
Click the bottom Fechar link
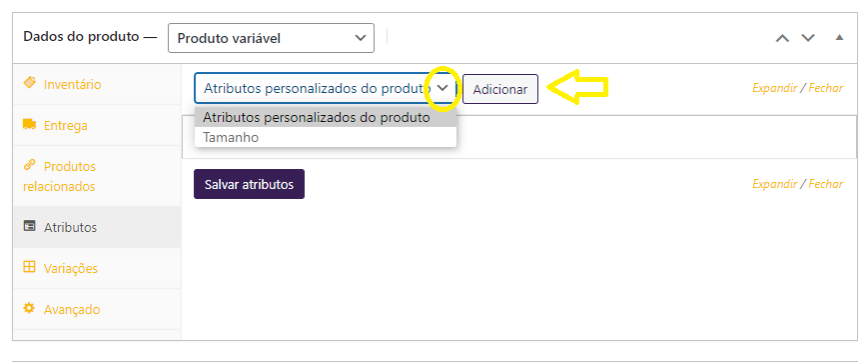click(x=826, y=183)
